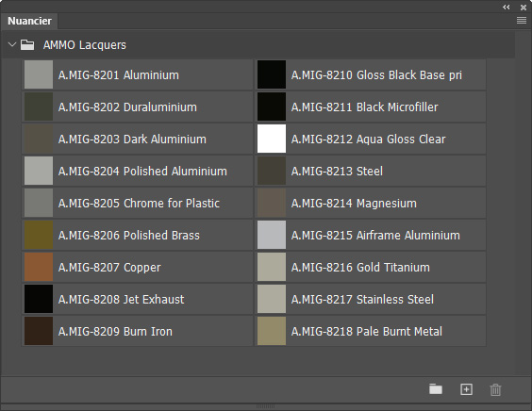532x411 pixels.
Task: Select the A.MIG-8208 Jet Exhaust swatch
Action: point(39,299)
